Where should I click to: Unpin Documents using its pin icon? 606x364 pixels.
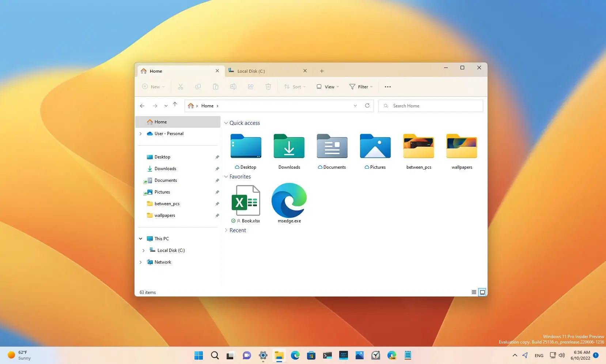coord(217,180)
